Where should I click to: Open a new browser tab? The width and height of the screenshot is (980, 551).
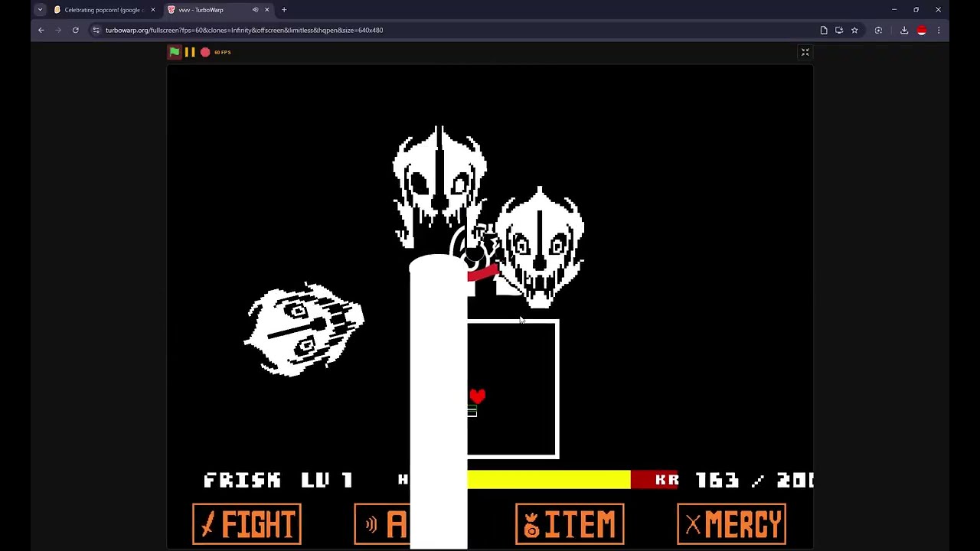(284, 10)
